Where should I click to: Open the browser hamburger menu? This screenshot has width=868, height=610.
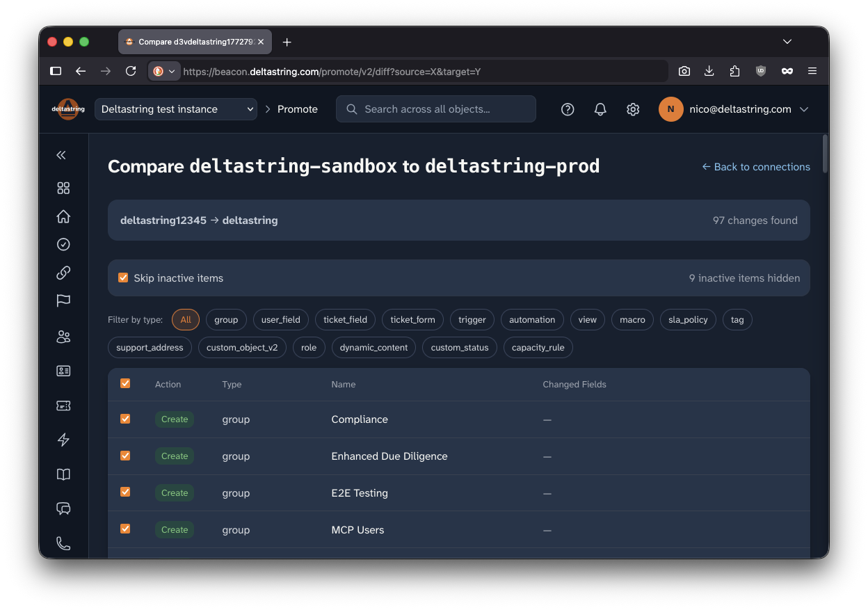[812, 71]
